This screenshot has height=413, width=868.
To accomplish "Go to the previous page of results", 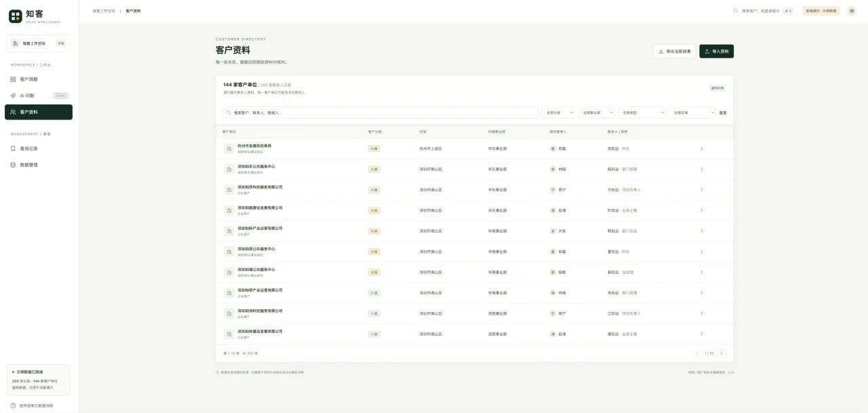I will pos(697,353).
